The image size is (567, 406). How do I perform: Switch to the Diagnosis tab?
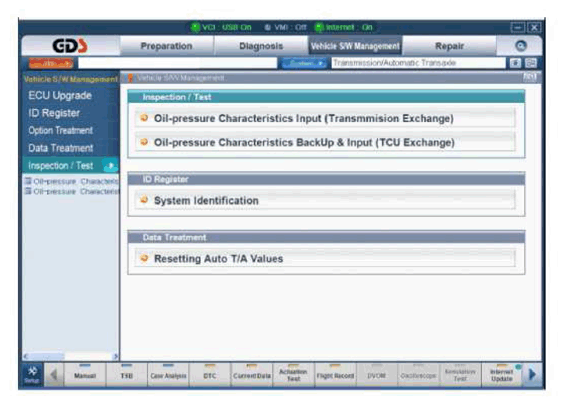261,46
